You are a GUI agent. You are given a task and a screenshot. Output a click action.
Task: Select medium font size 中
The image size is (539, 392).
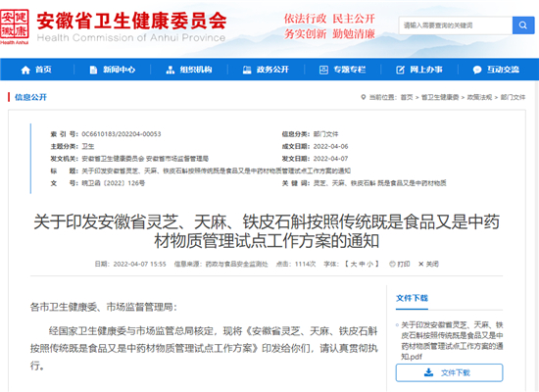(362, 264)
